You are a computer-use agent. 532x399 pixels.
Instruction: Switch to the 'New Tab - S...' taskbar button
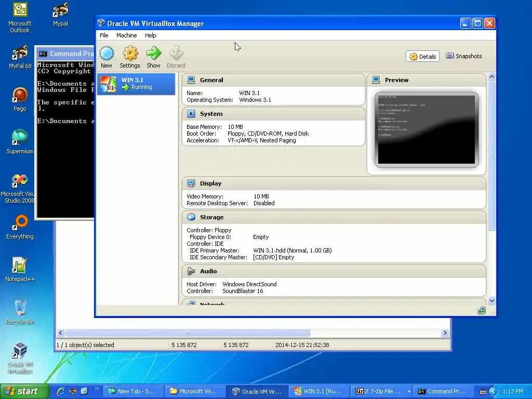click(x=132, y=391)
